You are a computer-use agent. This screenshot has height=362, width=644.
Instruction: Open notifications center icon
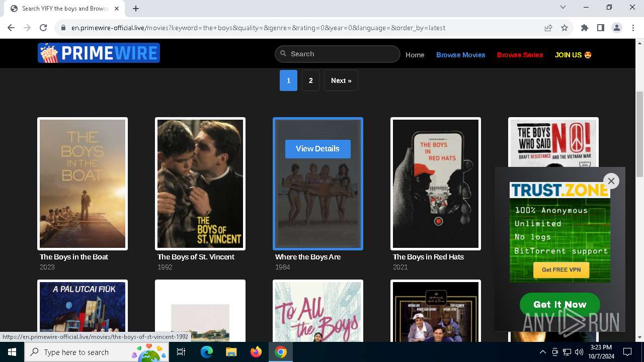pos(627,352)
